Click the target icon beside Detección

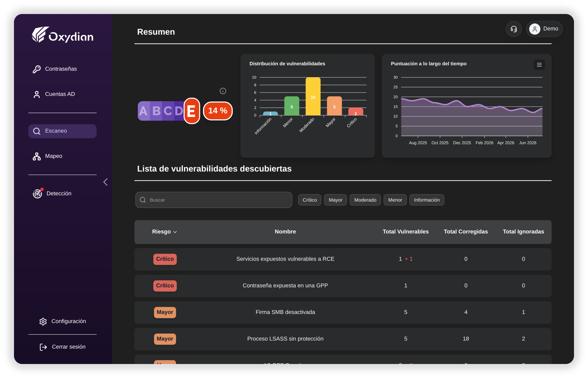pos(38,194)
